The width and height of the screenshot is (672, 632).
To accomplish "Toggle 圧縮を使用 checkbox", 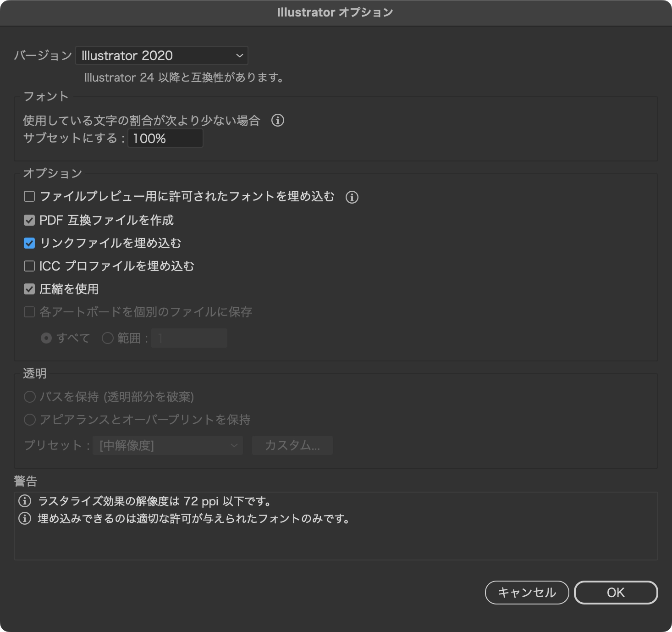I will click(29, 289).
